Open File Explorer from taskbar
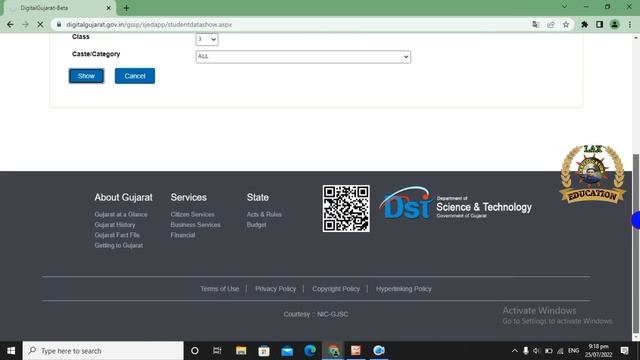This screenshot has height=360, width=640. (x=241, y=351)
